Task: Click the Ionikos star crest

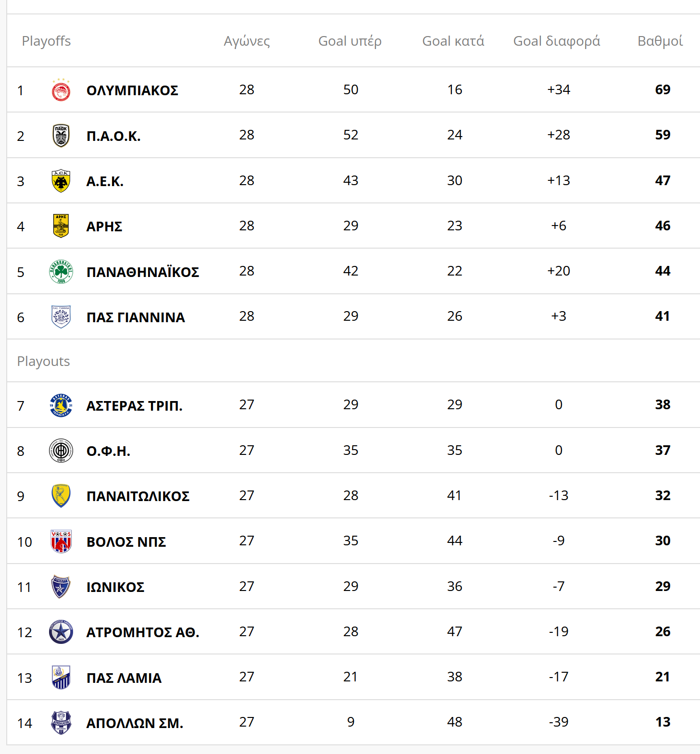Action: point(61,587)
